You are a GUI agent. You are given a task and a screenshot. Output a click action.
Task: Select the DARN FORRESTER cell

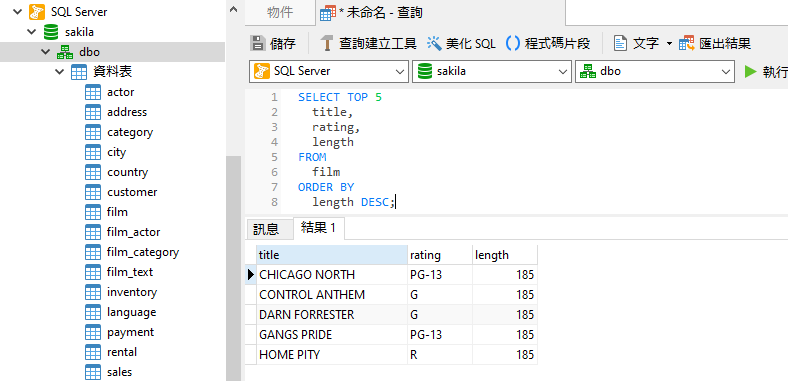click(x=332, y=315)
